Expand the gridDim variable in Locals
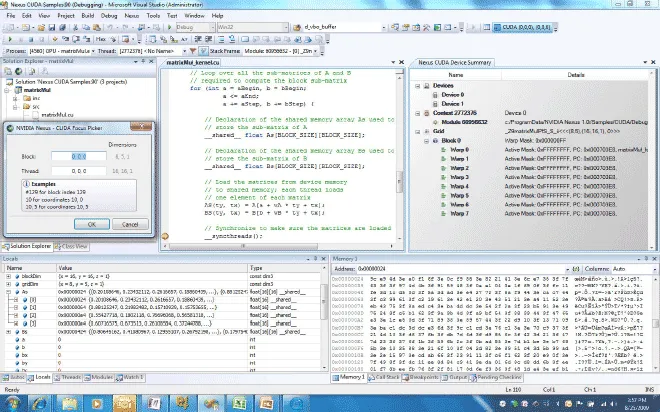The width and height of the screenshot is (660, 412). coord(8,284)
